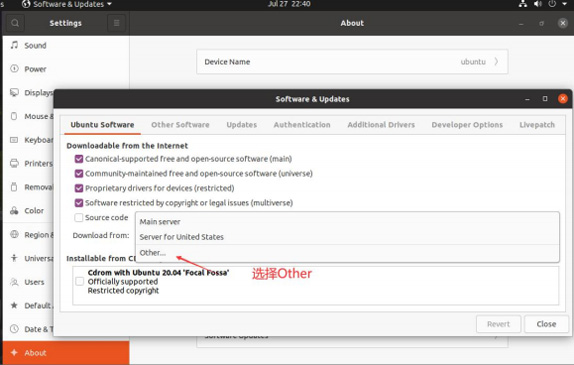Click the Default Applications star icon
Screen dimensions: 574x365
pos(14,305)
